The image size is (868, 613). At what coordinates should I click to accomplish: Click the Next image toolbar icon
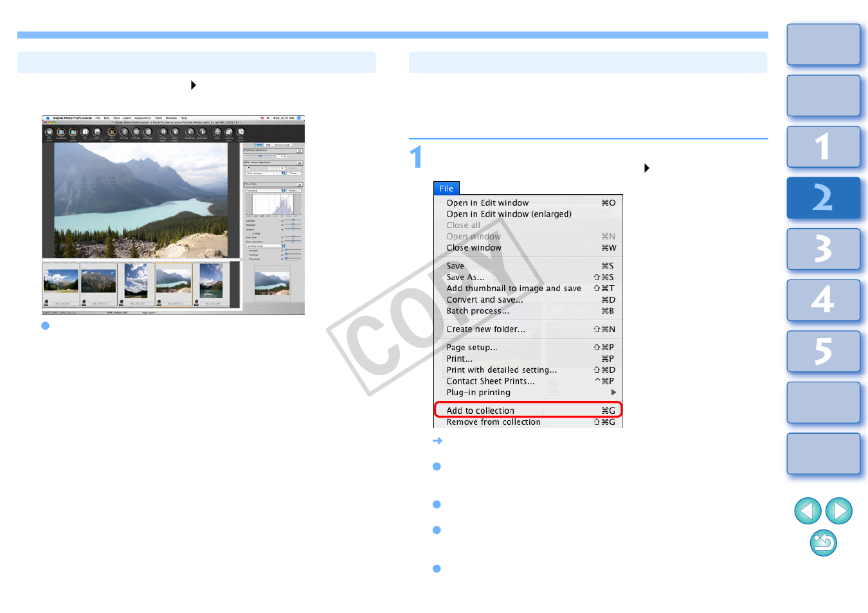coord(174,132)
